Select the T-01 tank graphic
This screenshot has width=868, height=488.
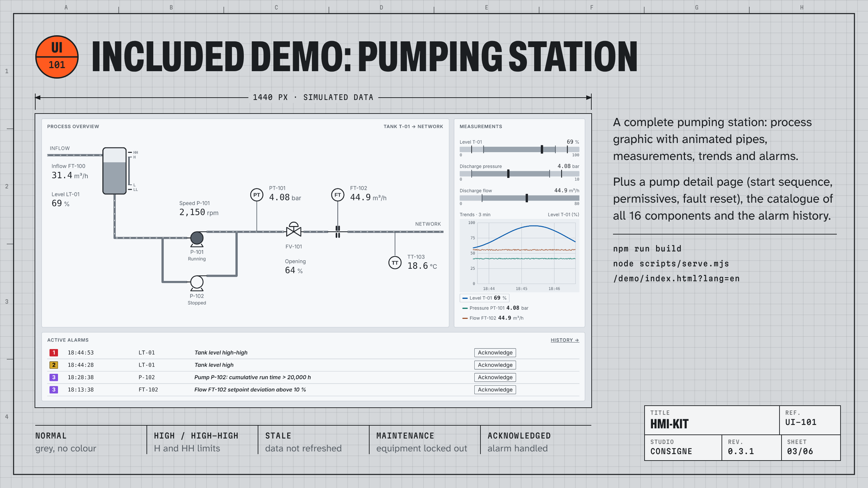(115, 171)
